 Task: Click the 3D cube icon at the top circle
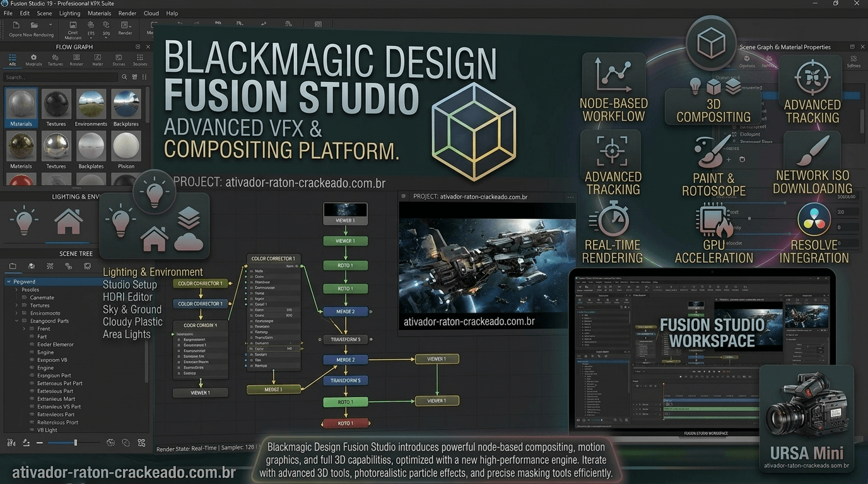click(x=712, y=44)
